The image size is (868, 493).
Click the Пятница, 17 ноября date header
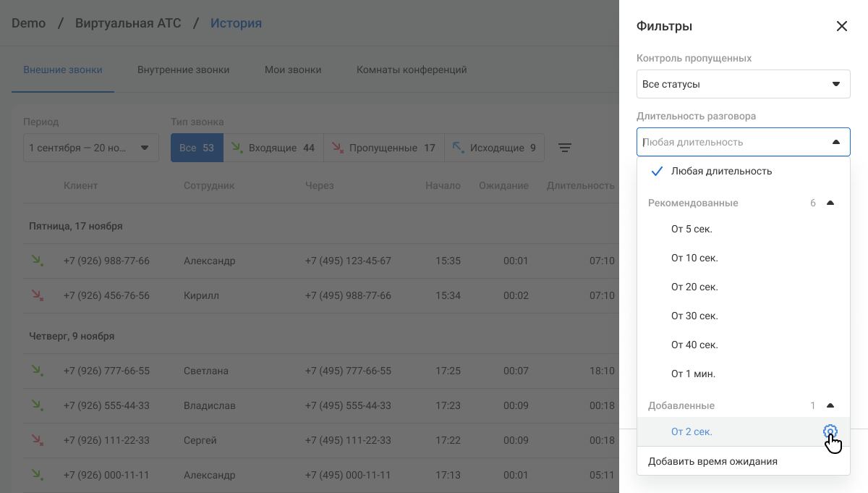coord(76,226)
